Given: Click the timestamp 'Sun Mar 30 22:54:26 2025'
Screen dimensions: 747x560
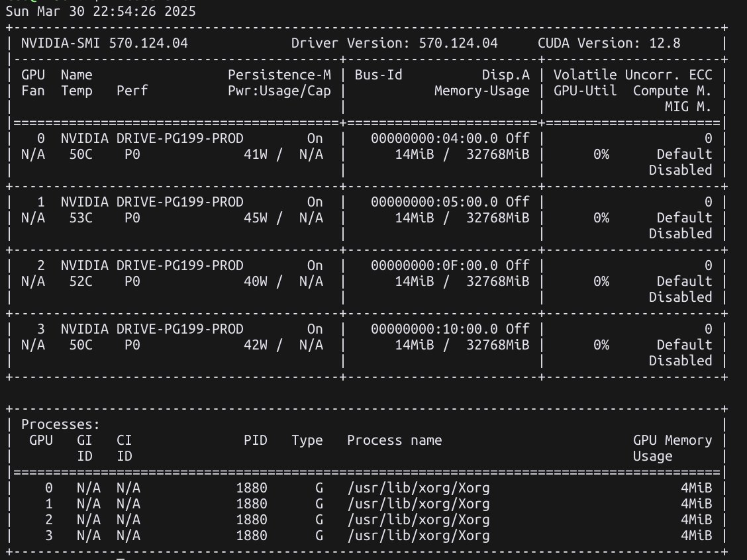Looking at the screenshot, I should coord(101,11).
